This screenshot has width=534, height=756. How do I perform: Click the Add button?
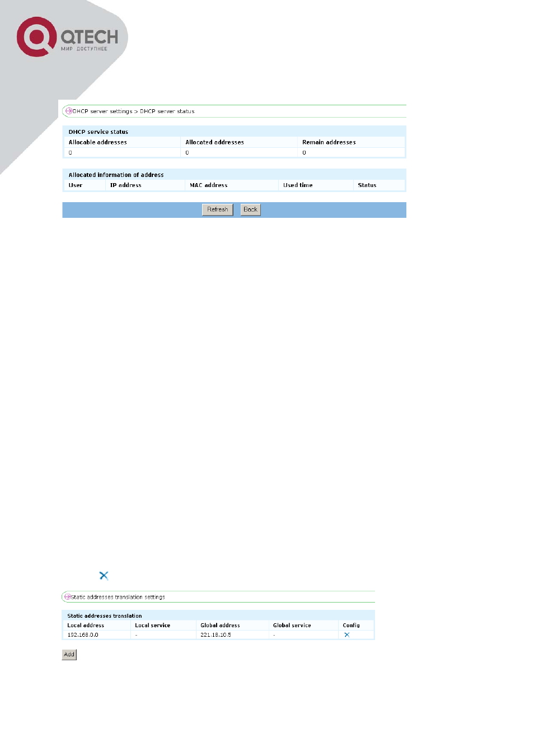pos(69,654)
